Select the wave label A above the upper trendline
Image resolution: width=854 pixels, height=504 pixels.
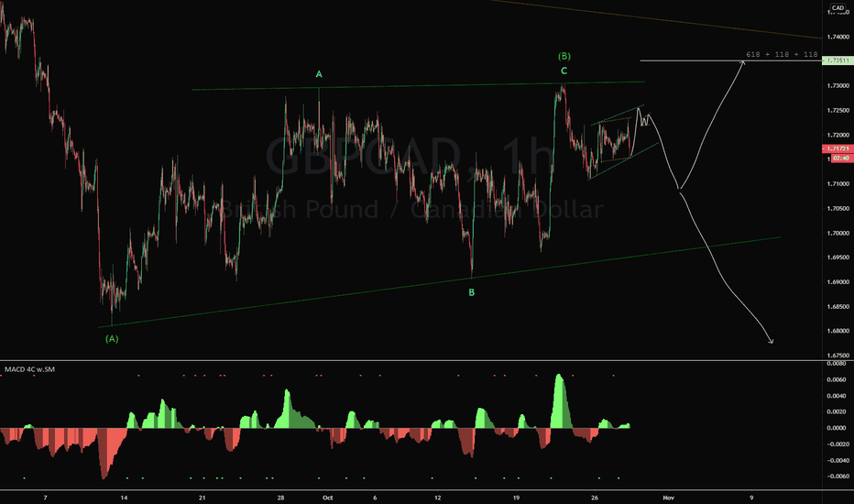(319, 74)
